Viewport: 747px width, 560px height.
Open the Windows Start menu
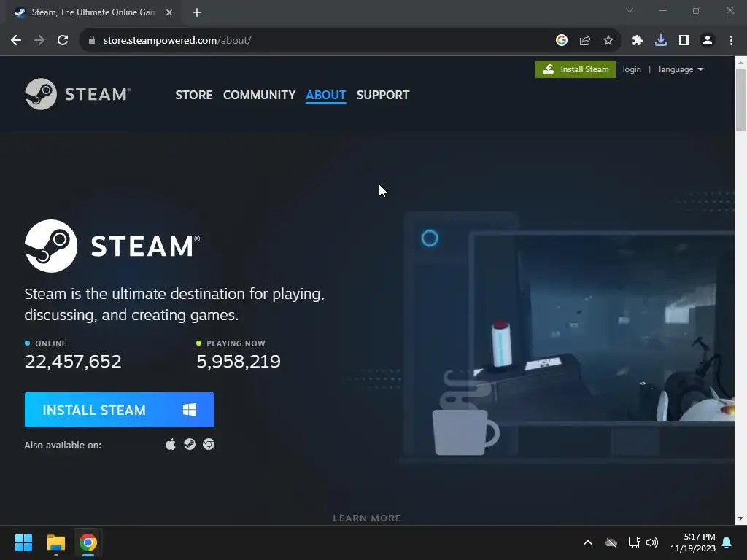tap(23, 542)
